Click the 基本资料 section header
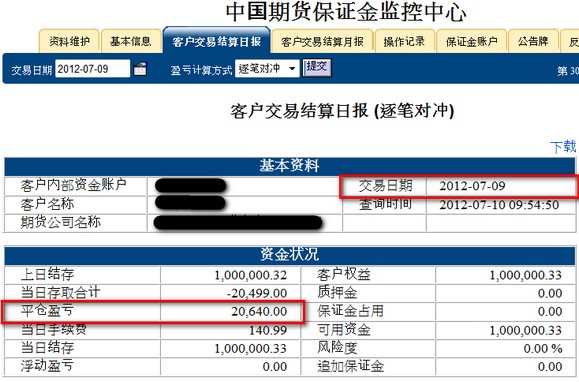The width and height of the screenshot is (579, 382). click(x=290, y=166)
